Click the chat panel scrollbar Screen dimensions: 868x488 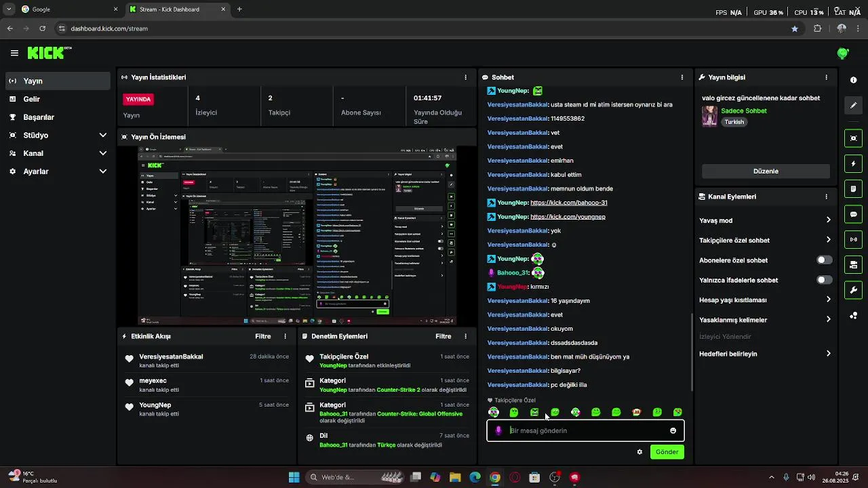click(691, 352)
